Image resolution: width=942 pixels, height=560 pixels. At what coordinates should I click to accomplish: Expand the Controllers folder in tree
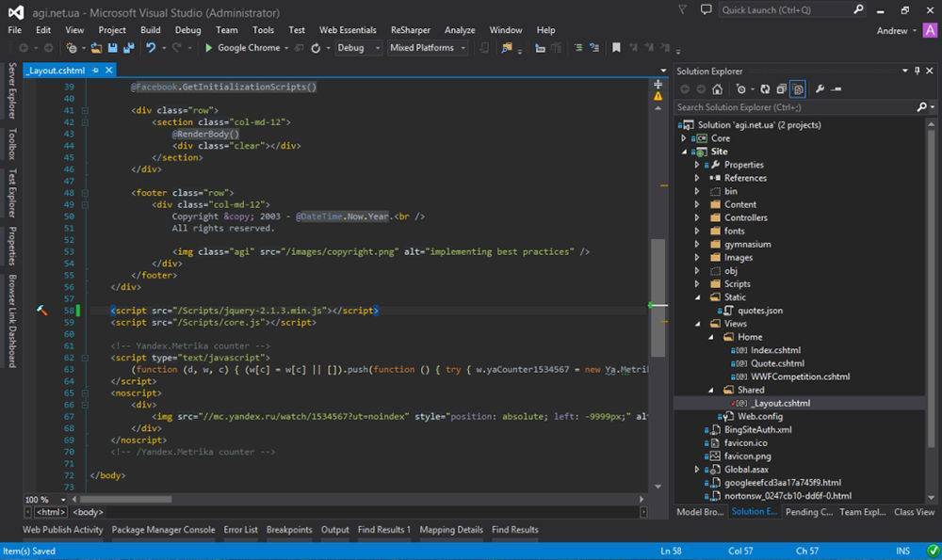click(x=697, y=217)
